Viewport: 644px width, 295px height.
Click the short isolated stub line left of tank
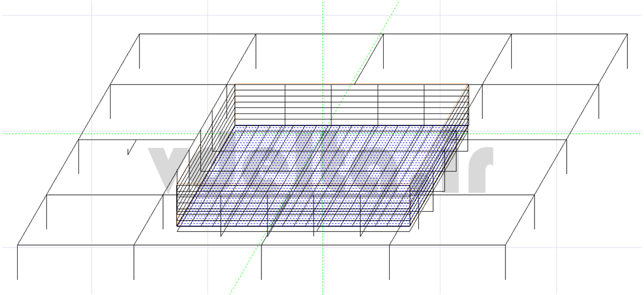(129, 149)
